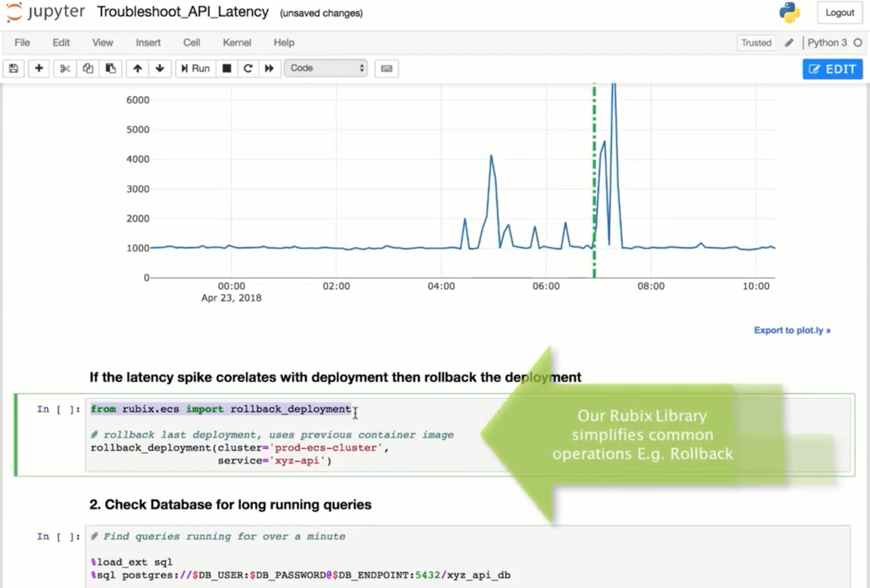The image size is (870, 588).
Task: Move selected cell up arrow
Action: pos(137,68)
